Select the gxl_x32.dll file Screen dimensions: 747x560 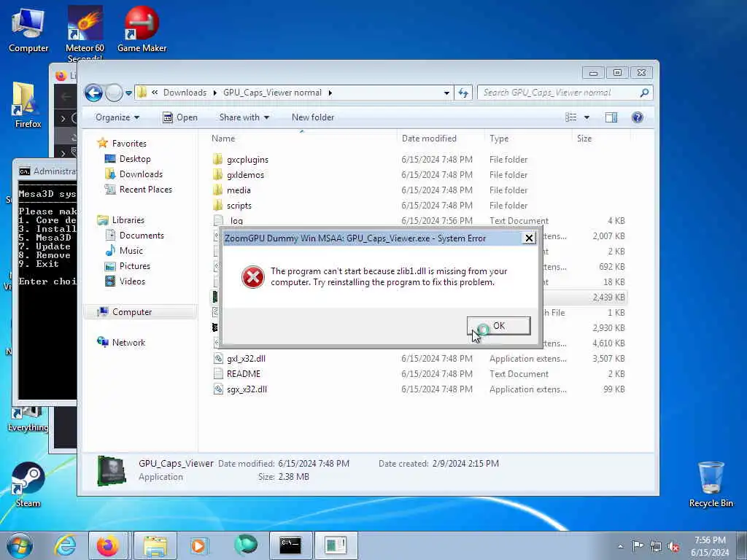point(246,359)
